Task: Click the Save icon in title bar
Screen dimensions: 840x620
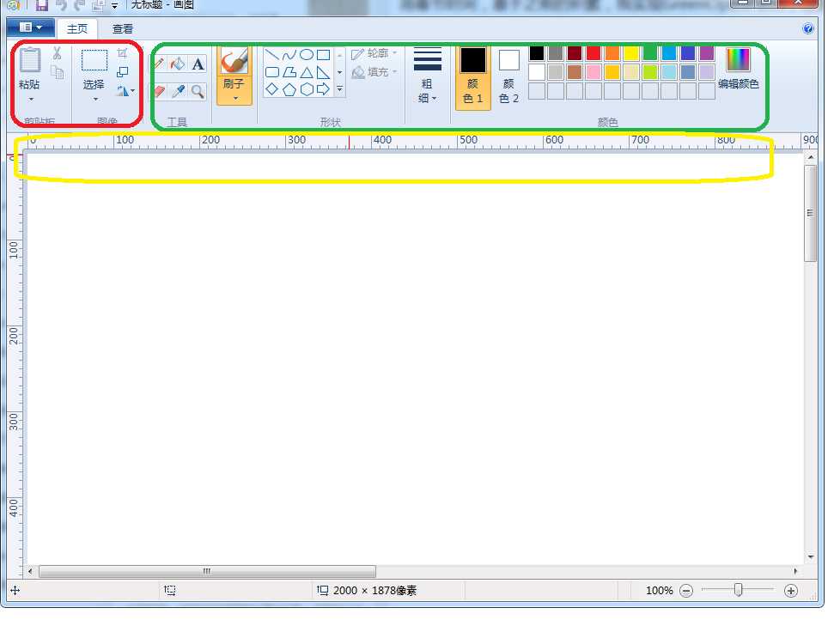Action: 42,5
